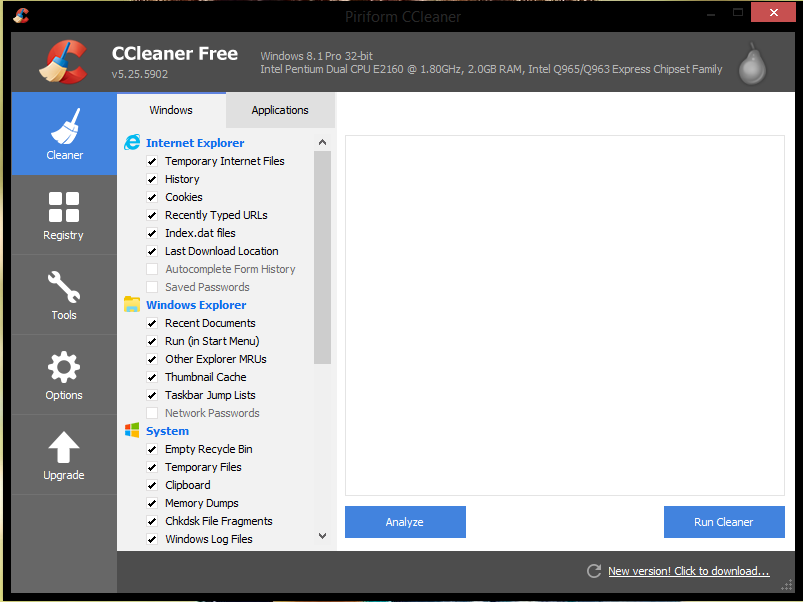This screenshot has width=803, height=602.
Task: Toggle the Clipboard checkbox
Action: 152,485
